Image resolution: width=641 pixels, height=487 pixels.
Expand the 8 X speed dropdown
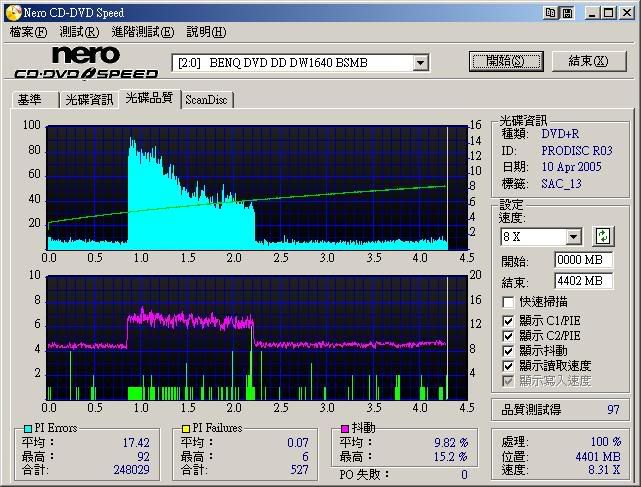[573, 237]
